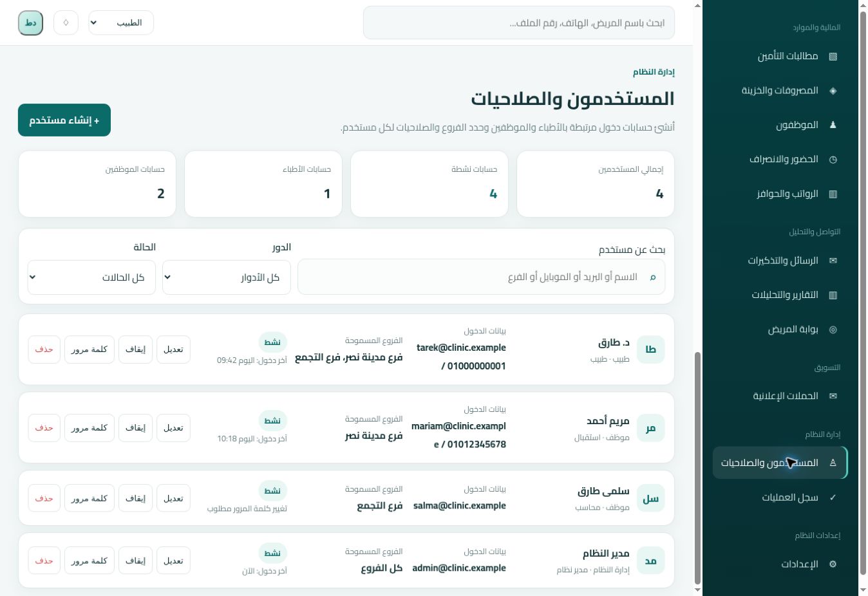The image size is (868, 596).
Task: Go to الحضور والانصراف menu item
Action: 780,160
